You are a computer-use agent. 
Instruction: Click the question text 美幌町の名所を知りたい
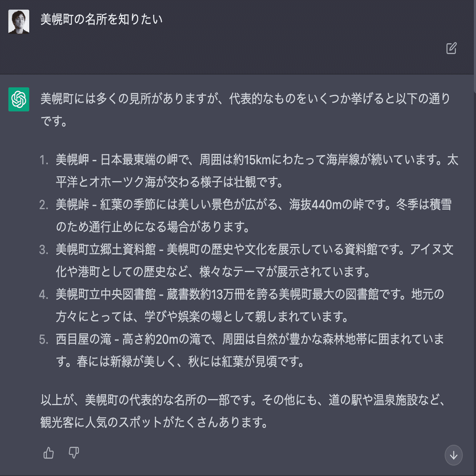(x=101, y=18)
